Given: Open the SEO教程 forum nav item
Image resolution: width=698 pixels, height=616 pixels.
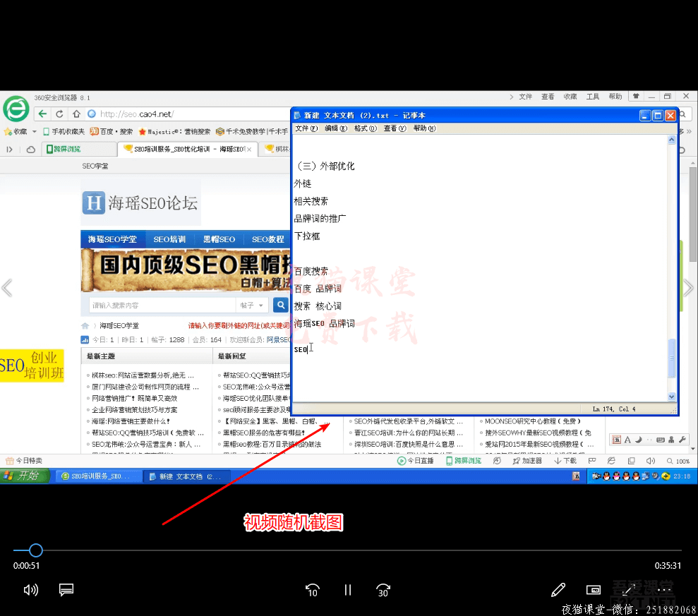Looking at the screenshot, I should tap(268, 239).
